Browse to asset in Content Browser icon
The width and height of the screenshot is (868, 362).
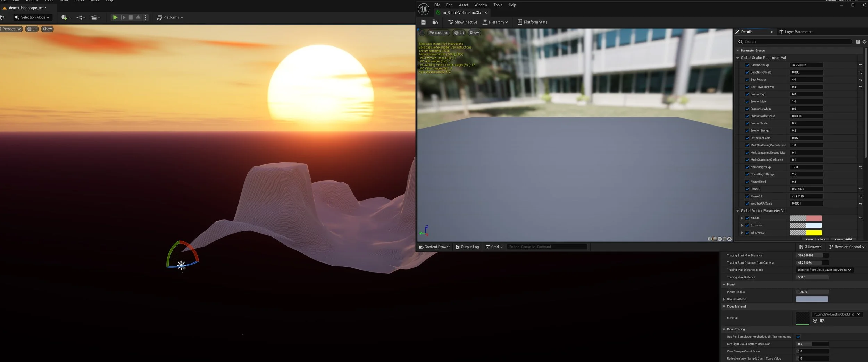coord(435,22)
